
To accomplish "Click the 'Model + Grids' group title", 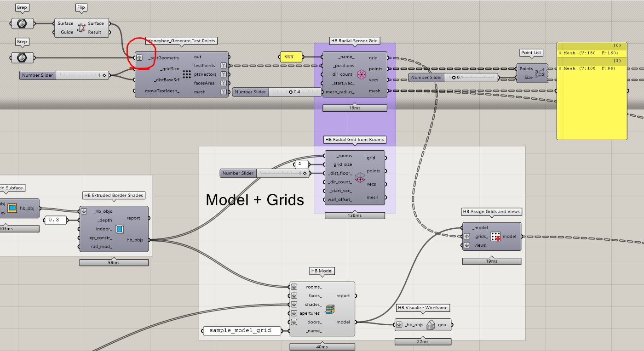I will coord(254,199).
